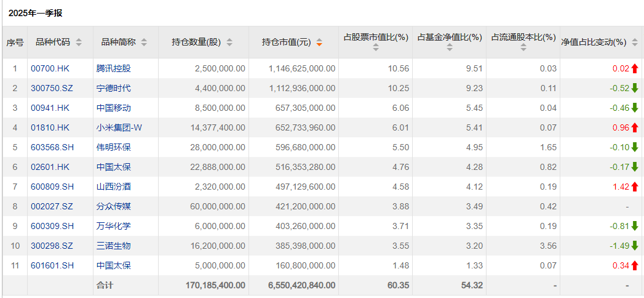Click the orange sort arrow on 持仓市值(元)
The image size is (644, 298).
[x=319, y=42]
